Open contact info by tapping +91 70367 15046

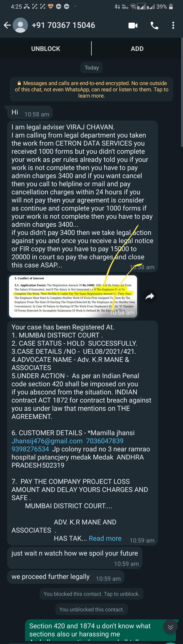pyautogui.click(x=63, y=25)
